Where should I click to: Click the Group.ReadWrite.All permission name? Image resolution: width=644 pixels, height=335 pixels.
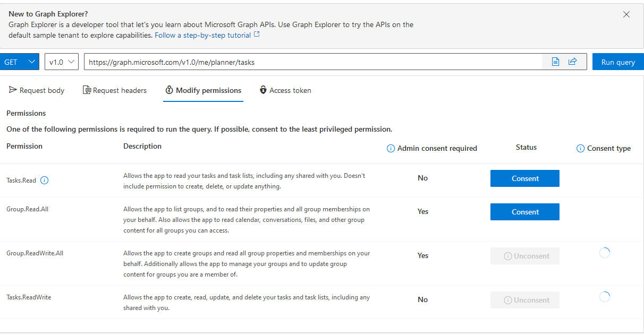coord(35,253)
